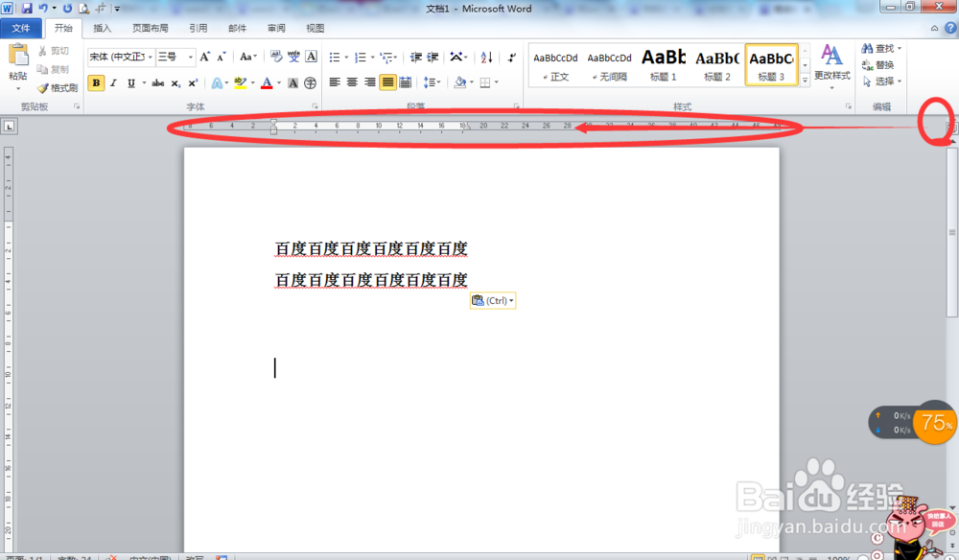The width and height of the screenshot is (959, 560).
Task: Grow font size with the A-up icon
Action: point(205,57)
